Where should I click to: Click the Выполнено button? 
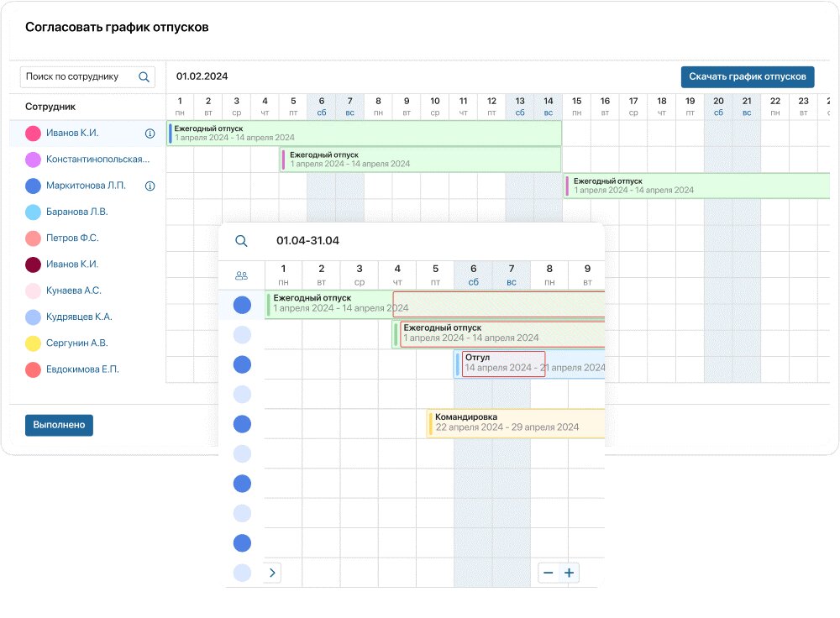(59, 425)
